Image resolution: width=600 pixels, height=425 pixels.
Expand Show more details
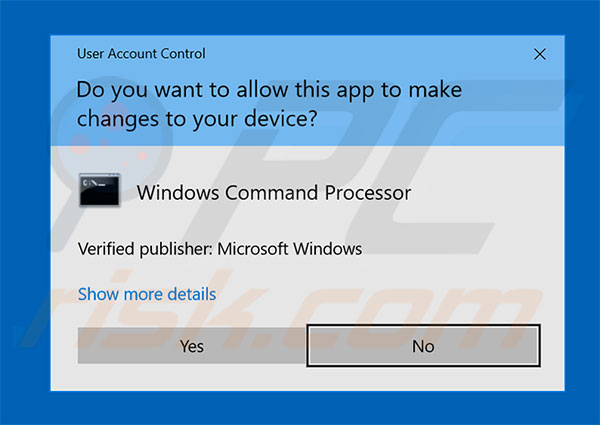pyautogui.click(x=147, y=294)
